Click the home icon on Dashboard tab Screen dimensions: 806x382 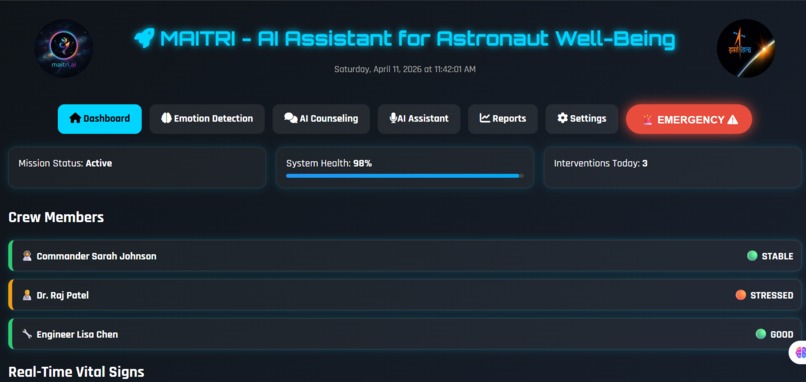(75, 118)
